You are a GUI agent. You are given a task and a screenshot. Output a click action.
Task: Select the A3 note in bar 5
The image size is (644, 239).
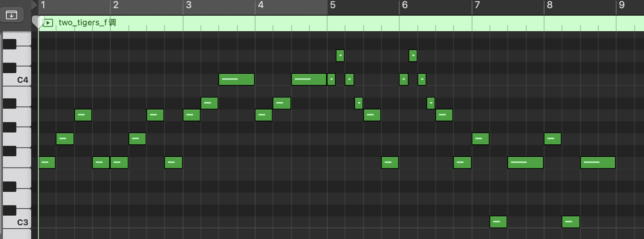pyautogui.click(x=372, y=115)
